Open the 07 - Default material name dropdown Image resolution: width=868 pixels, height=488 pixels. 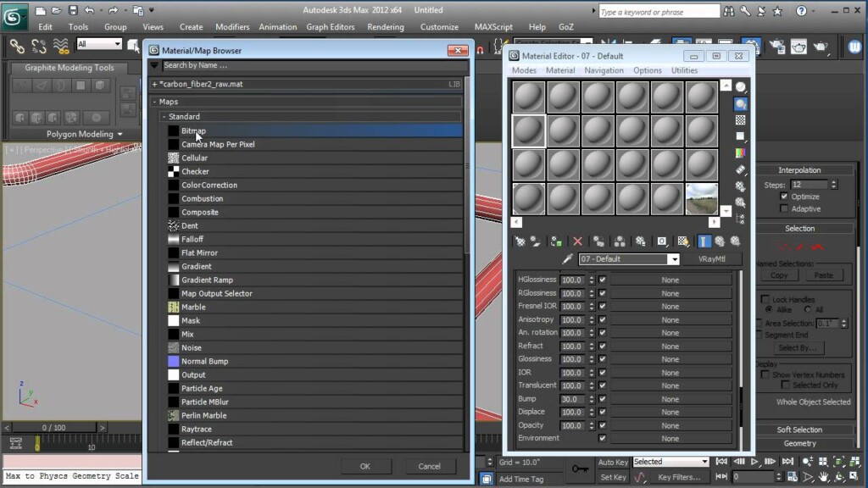[675, 258]
